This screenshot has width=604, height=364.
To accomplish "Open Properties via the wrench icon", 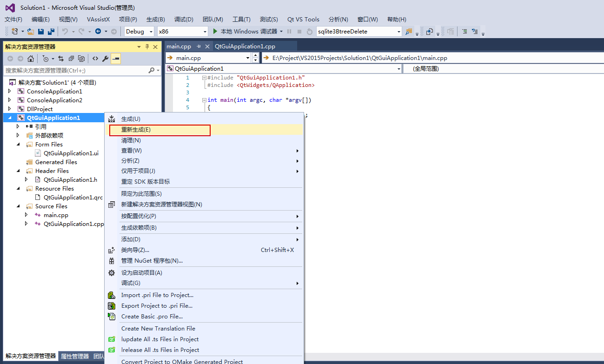I will 106,59.
